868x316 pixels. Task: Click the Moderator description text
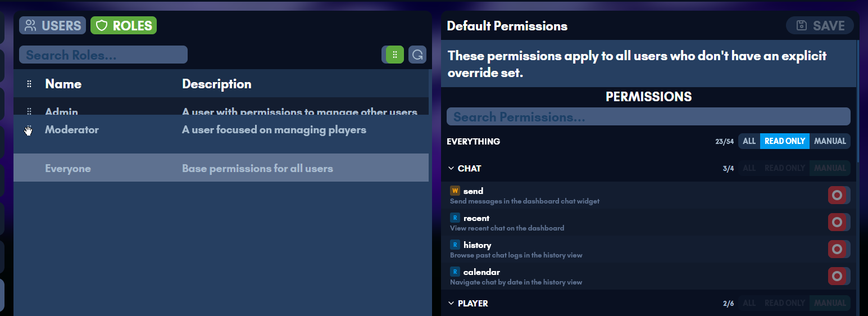pyautogui.click(x=274, y=130)
